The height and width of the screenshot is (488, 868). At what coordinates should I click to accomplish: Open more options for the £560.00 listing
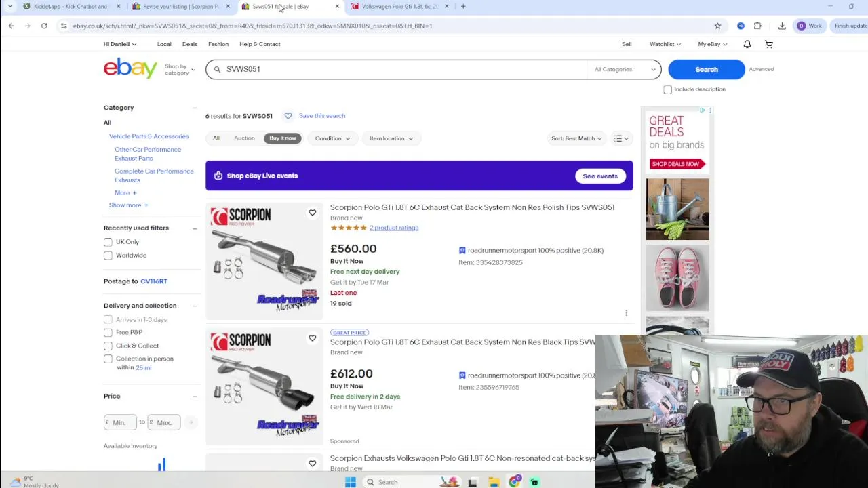626,313
